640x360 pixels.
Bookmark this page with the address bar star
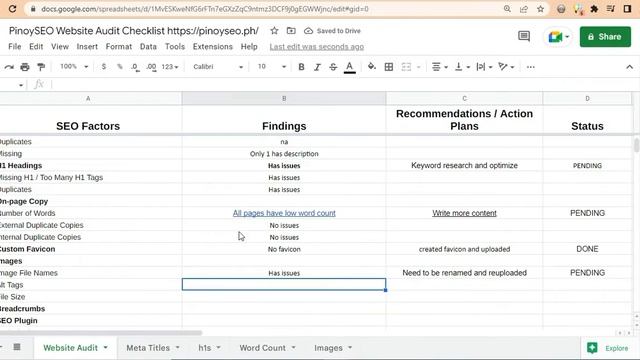[540, 9]
